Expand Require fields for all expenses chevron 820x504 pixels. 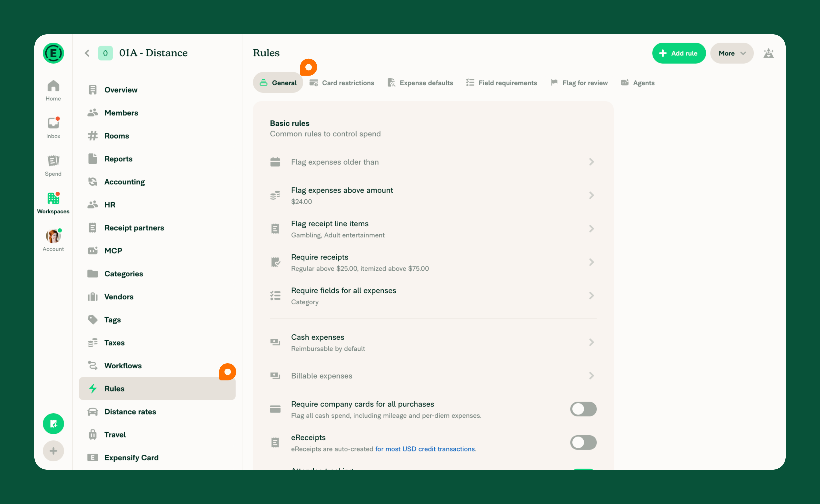pos(591,296)
